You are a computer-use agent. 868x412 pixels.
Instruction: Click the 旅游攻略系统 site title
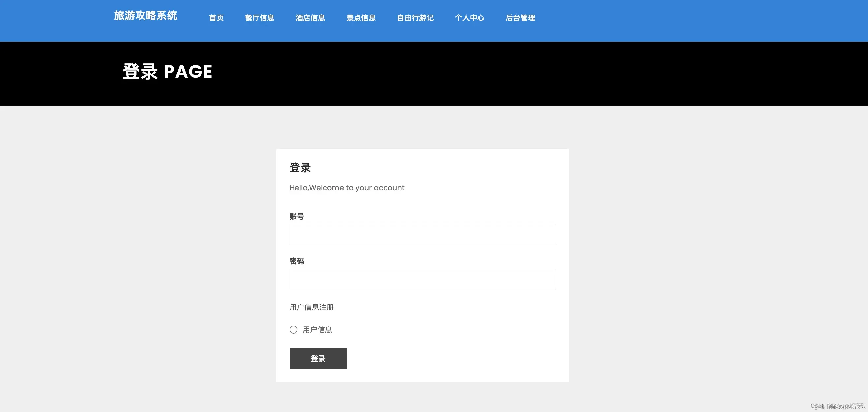pyautogui.click(x=146, y=15)
